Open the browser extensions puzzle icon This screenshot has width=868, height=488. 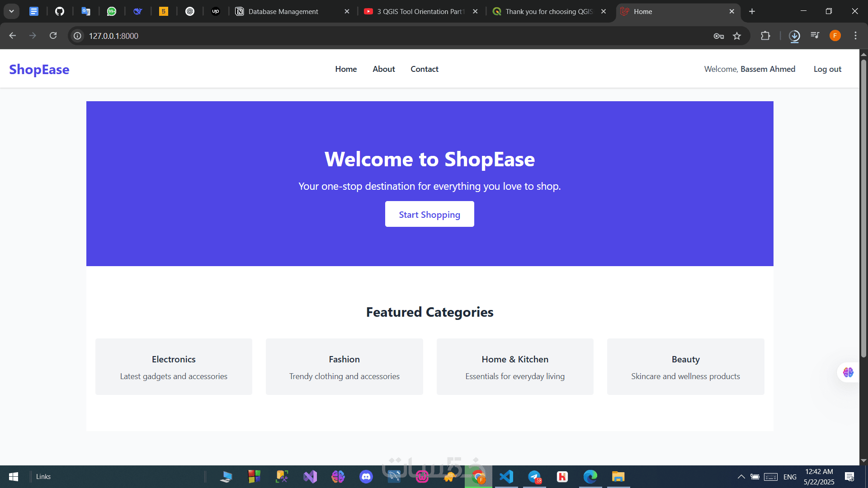pyautogui.click(x=765, y=36)
